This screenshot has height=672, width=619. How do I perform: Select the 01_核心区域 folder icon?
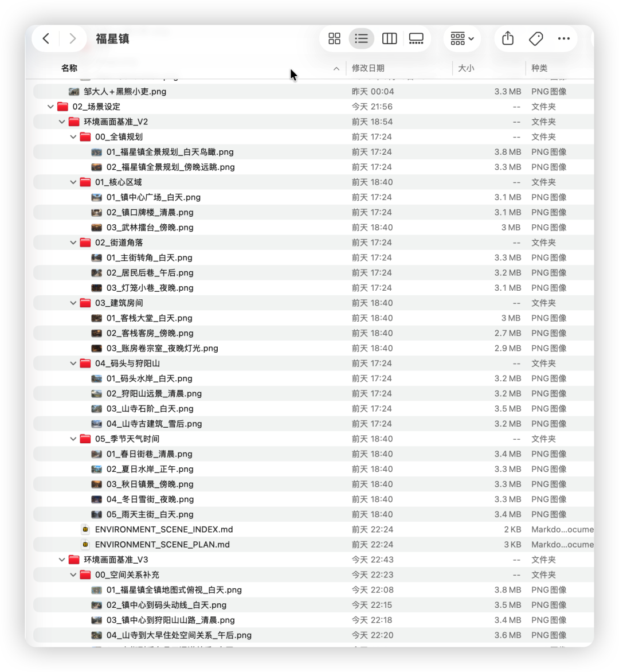[x=85, y=182]
